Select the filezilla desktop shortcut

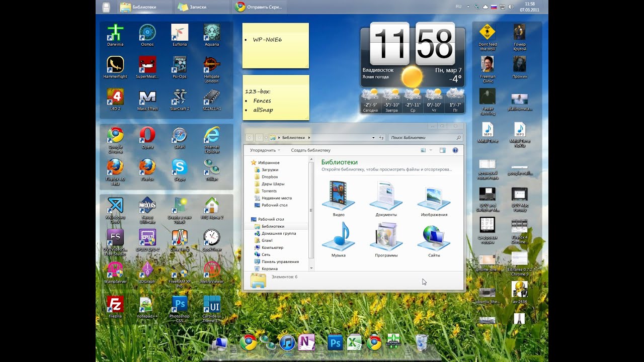(x=115, y=307)
